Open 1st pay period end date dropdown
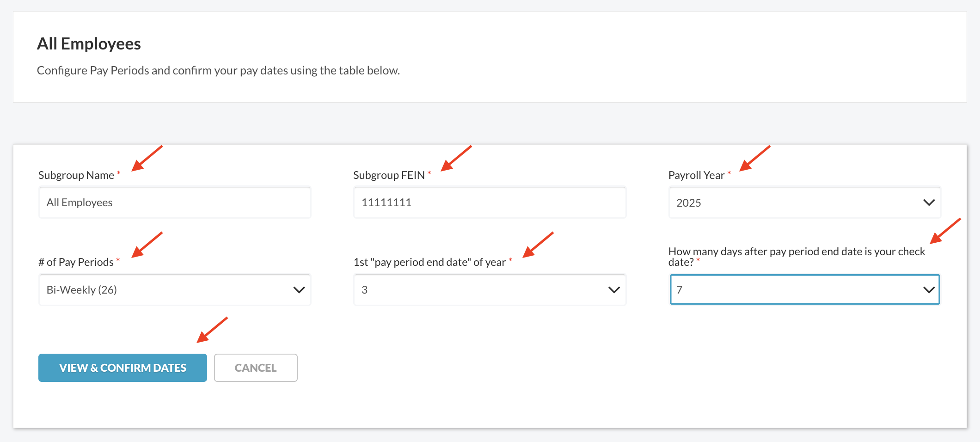980x442 pixels. [x=481, y=290]
